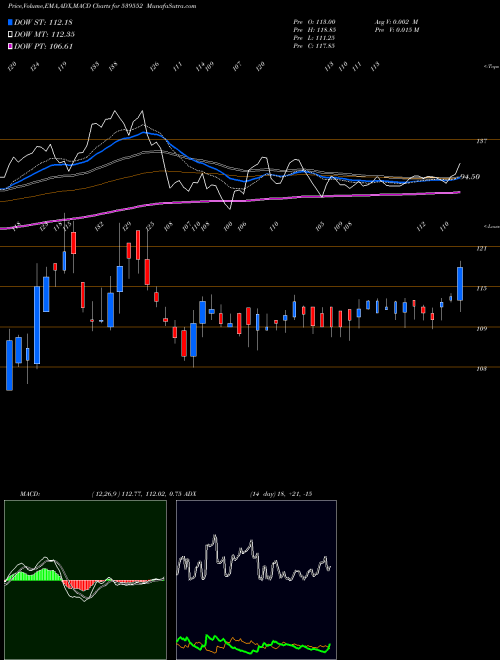Select the 'DOW MT: 112.35' label
The image size is (500, 660).
coord(45,35)
